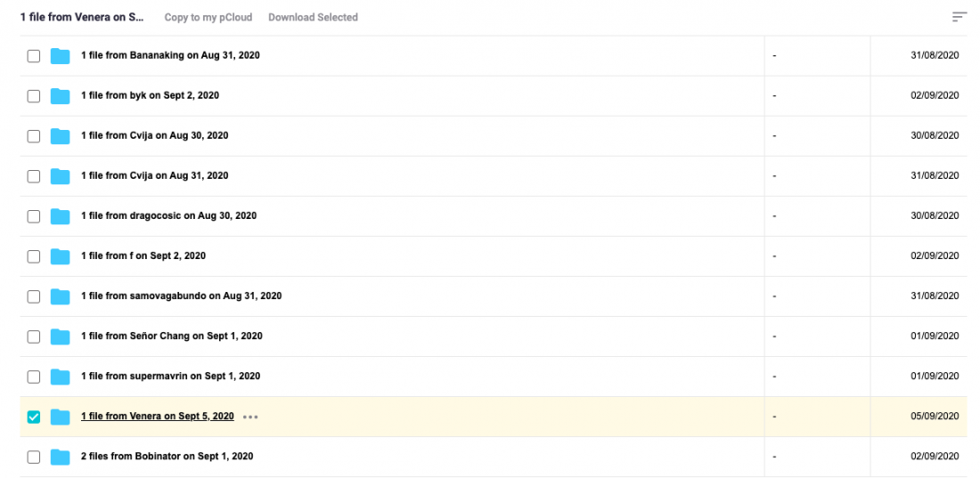Select the Bobinator folder checkbox
Screen dimensions: 980x478
[34, 457]
